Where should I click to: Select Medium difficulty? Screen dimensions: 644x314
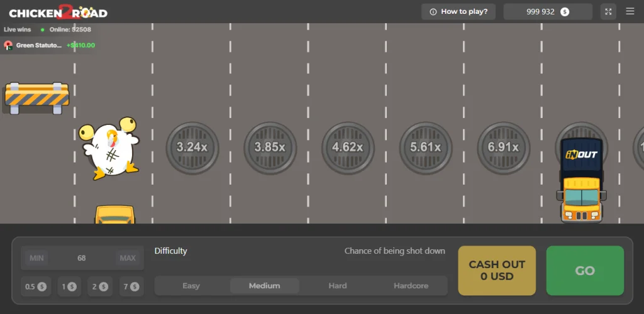tap(265, 286)
